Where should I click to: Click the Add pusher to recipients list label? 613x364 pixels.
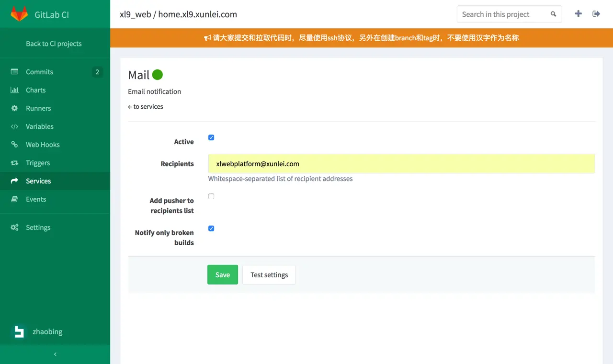[x=172, y=205]
